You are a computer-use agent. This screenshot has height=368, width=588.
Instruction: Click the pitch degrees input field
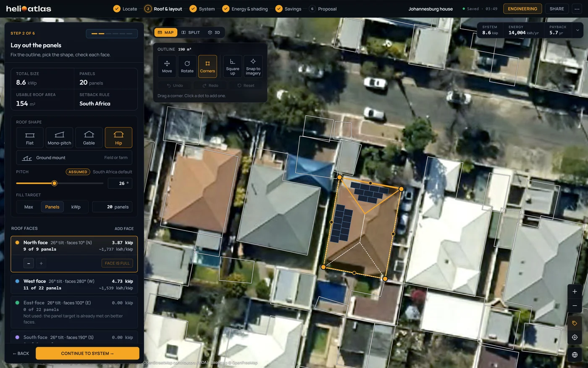pos(120,183)
